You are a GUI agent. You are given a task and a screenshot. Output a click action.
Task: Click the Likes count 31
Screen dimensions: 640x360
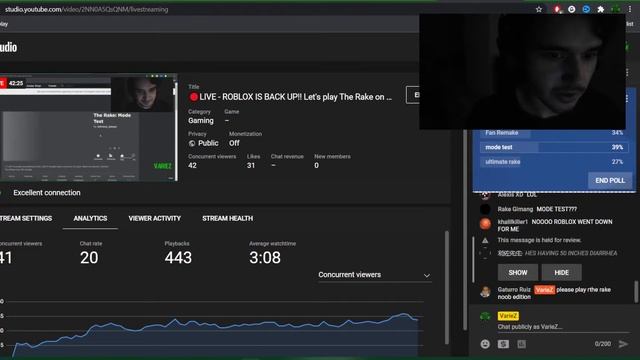[251, 166]
